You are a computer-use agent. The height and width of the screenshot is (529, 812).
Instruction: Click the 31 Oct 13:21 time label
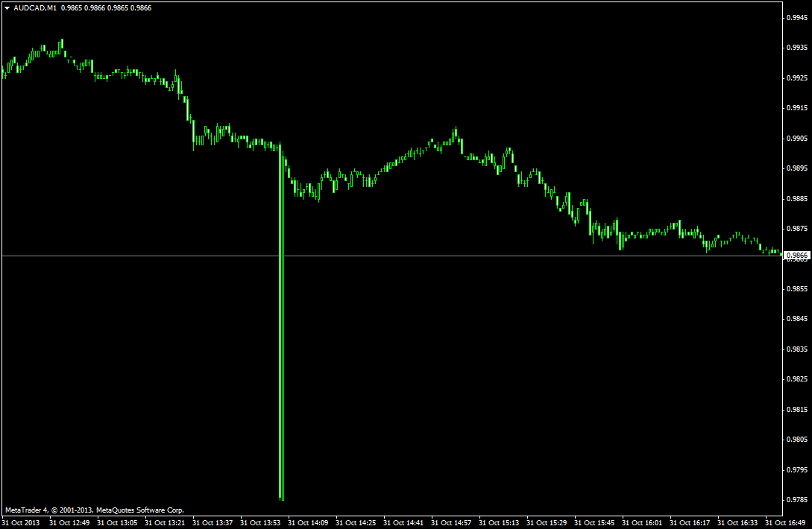165,523
